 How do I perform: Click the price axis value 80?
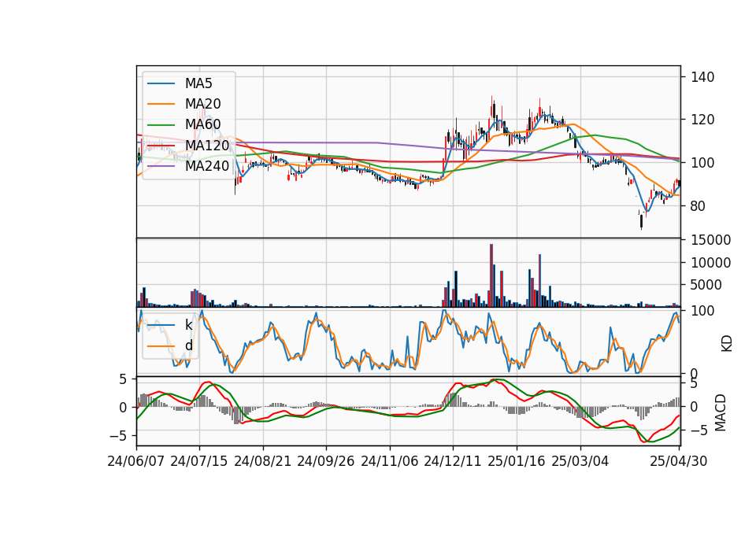pyautogui.click(x=699, y=205)
